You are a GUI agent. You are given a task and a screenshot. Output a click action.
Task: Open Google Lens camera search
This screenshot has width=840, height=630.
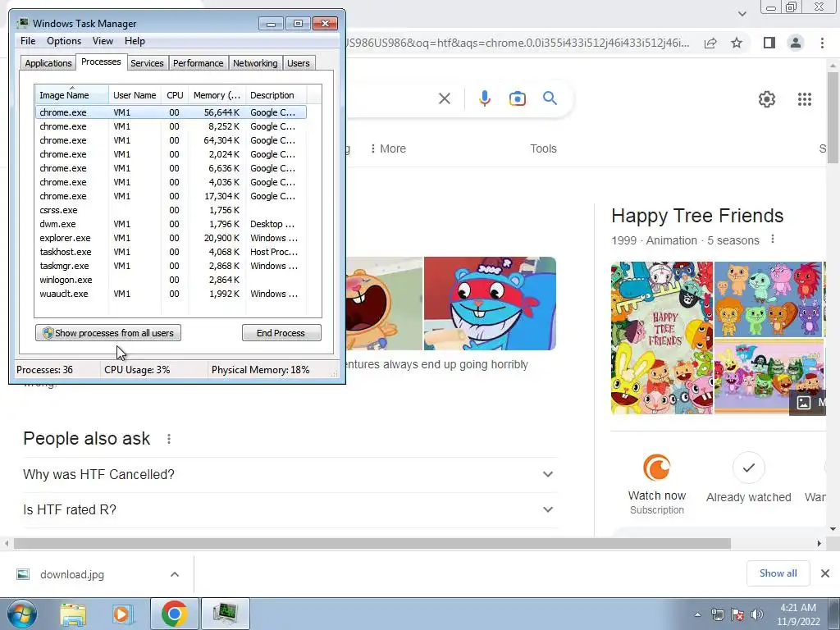point(517,98)
